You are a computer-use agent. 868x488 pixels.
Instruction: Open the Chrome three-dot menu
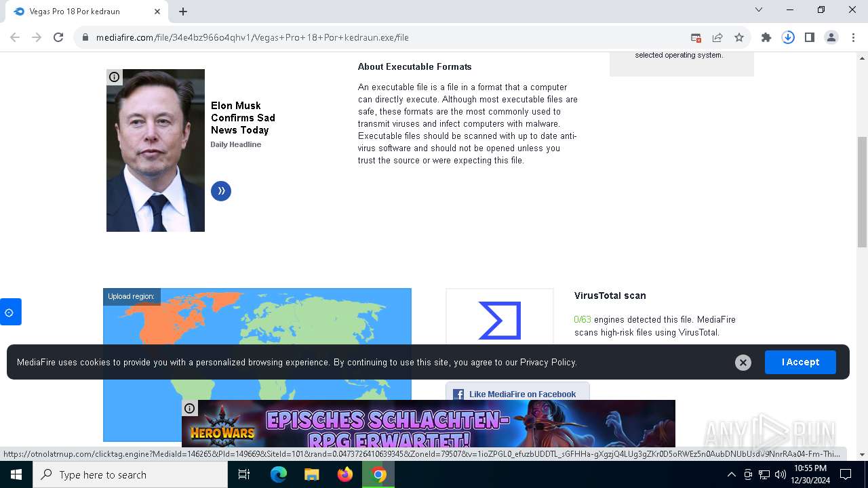pos(853,37)
